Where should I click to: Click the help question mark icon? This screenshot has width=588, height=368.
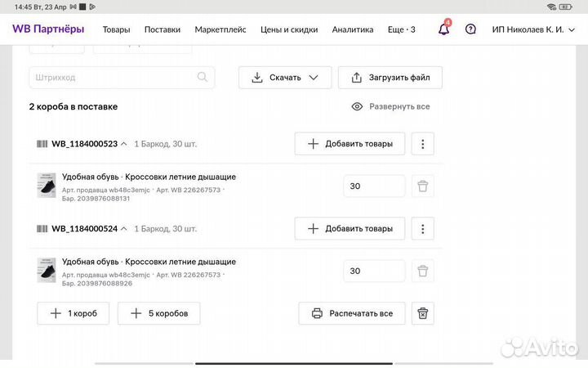click(x=470, y=29)
